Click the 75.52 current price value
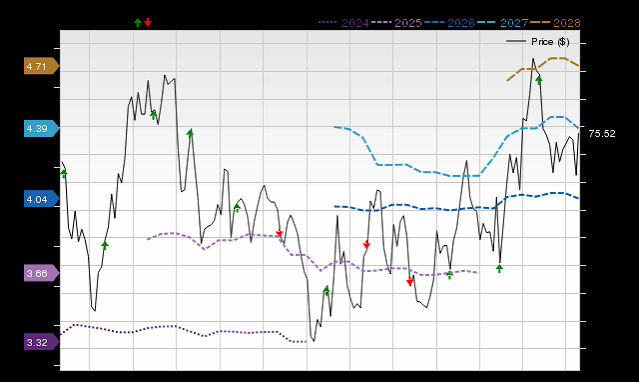 coord(602,134)
